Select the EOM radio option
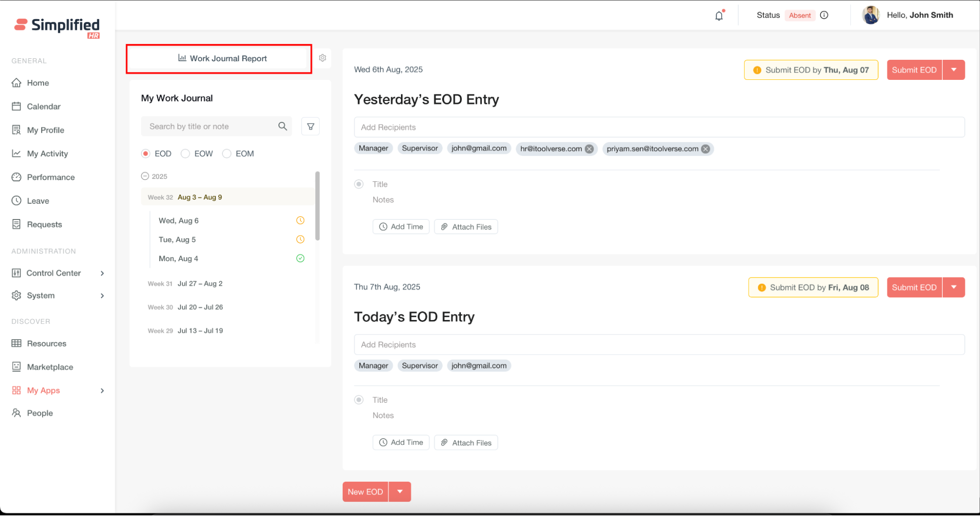 (x=226, y=154)
